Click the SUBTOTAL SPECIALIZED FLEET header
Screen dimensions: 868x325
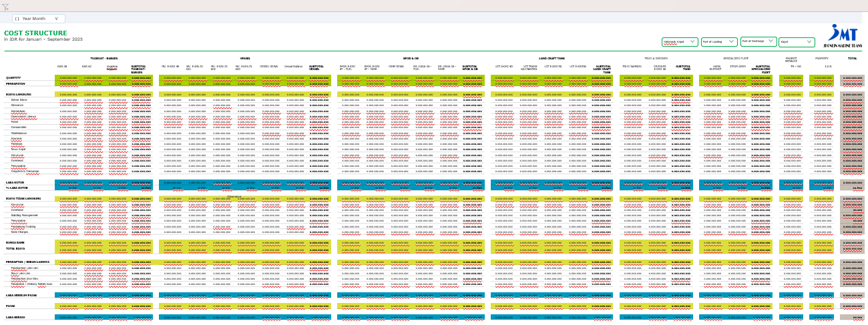click(763, 69)
